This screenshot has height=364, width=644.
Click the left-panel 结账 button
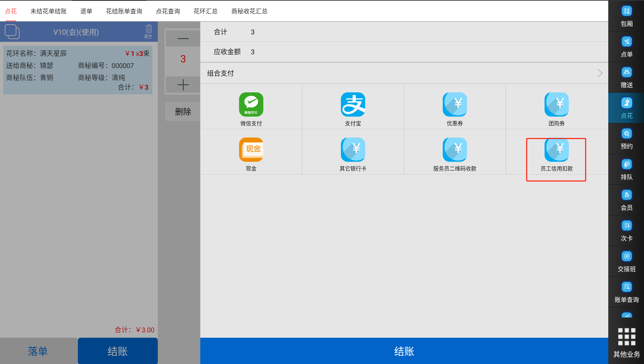pos(118,351)
